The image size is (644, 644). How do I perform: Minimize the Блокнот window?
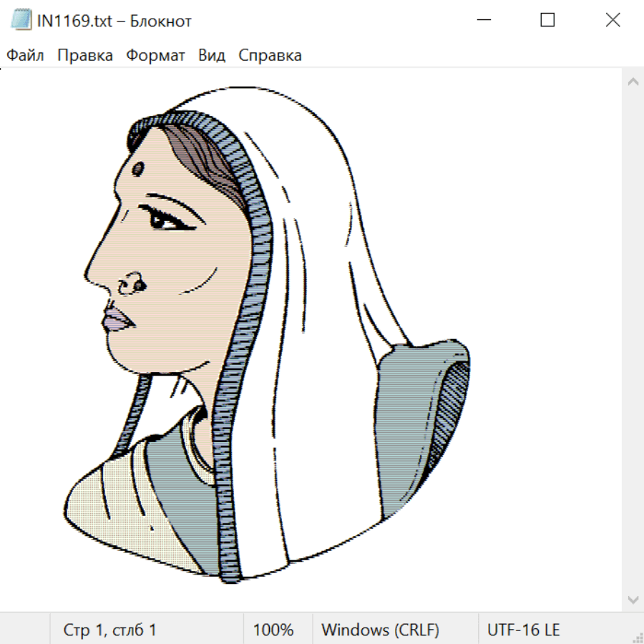point(482,21)
